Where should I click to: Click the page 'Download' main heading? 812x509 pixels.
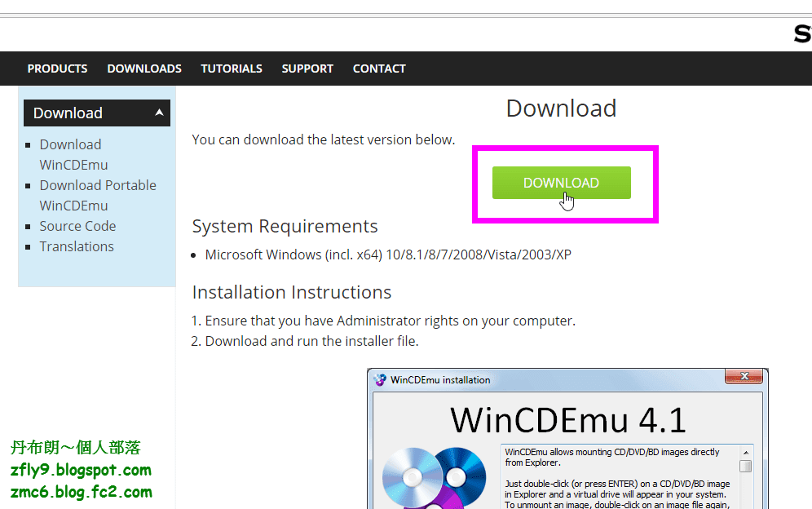coord(562,108)
